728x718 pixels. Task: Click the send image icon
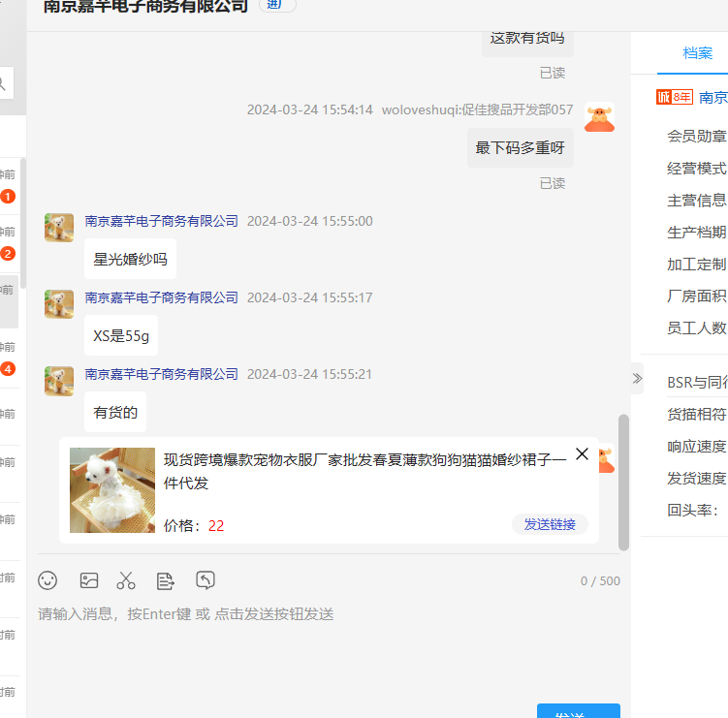[89, 580]
